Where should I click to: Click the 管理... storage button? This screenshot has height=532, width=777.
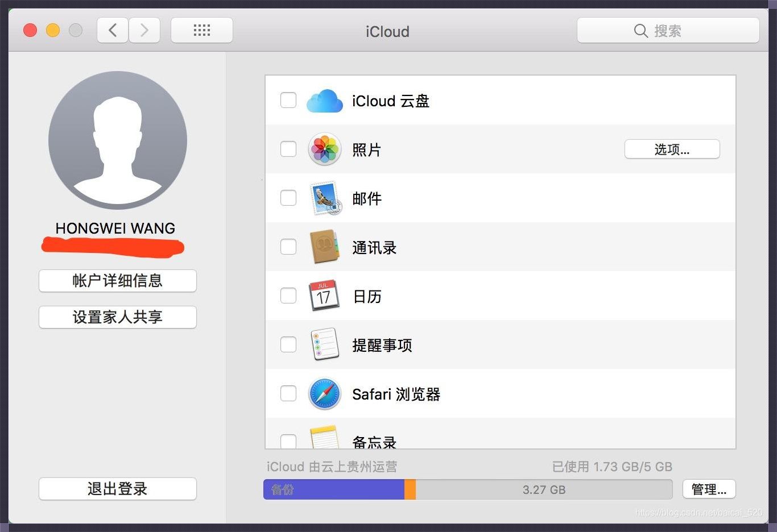coord(709,489)
